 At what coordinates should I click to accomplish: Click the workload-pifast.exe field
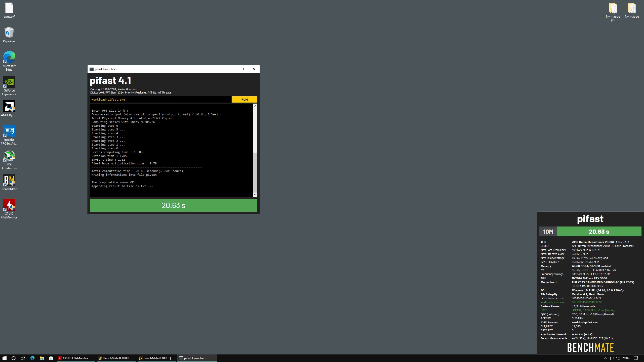coord(160,100)
